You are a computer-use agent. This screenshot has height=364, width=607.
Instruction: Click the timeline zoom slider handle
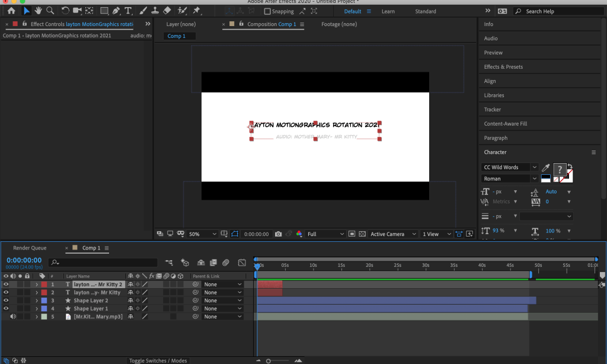click(269, 361)
